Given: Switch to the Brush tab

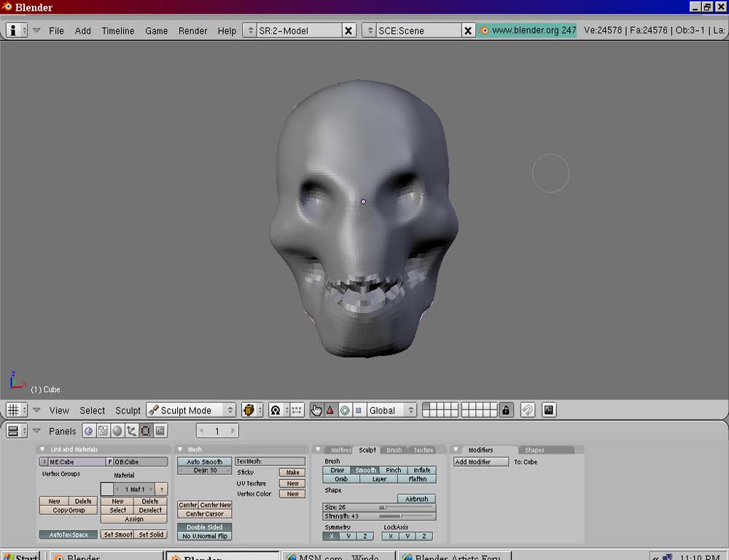Looking at the screenshot, I should click(394, 450).
